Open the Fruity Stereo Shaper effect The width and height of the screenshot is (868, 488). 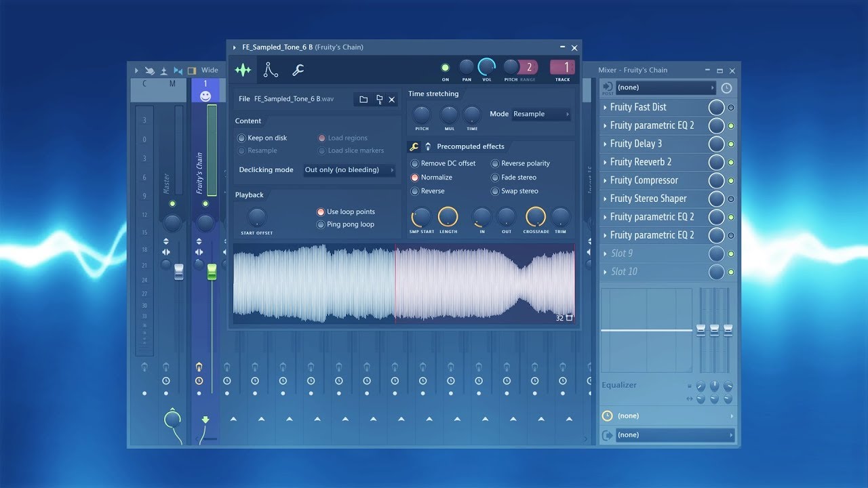point(648,199)
